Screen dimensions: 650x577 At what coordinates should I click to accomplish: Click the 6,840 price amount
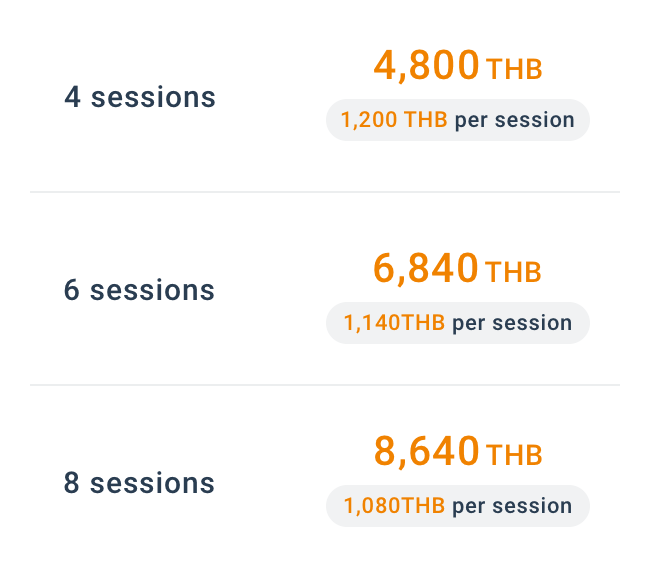[x=426, y=269]
